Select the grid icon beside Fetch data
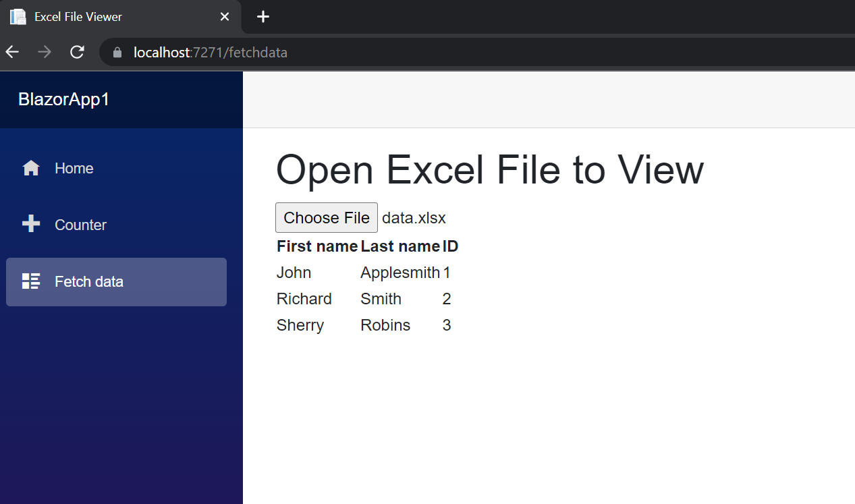Image resolution: width=855 pixels, height=504 pixels. coord(31,281)
